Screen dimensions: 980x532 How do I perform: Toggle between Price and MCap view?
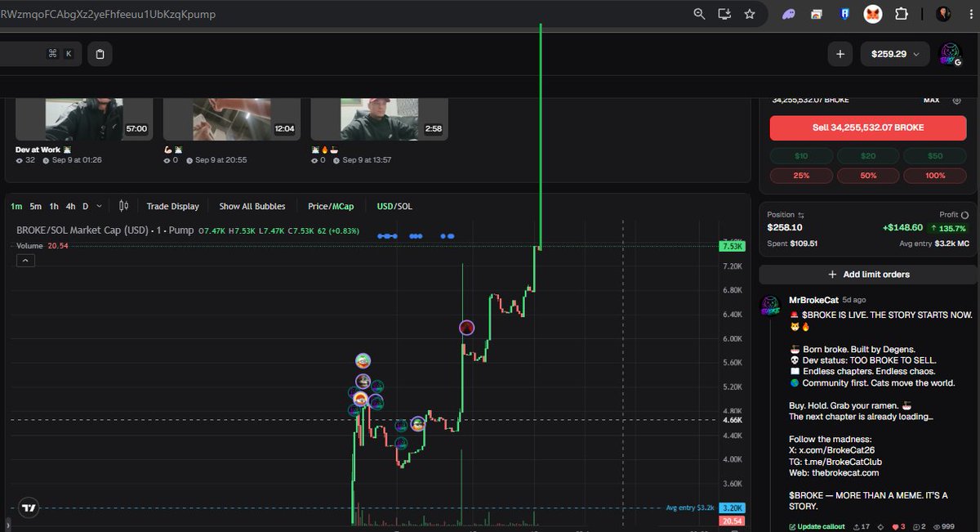(331, 206)
